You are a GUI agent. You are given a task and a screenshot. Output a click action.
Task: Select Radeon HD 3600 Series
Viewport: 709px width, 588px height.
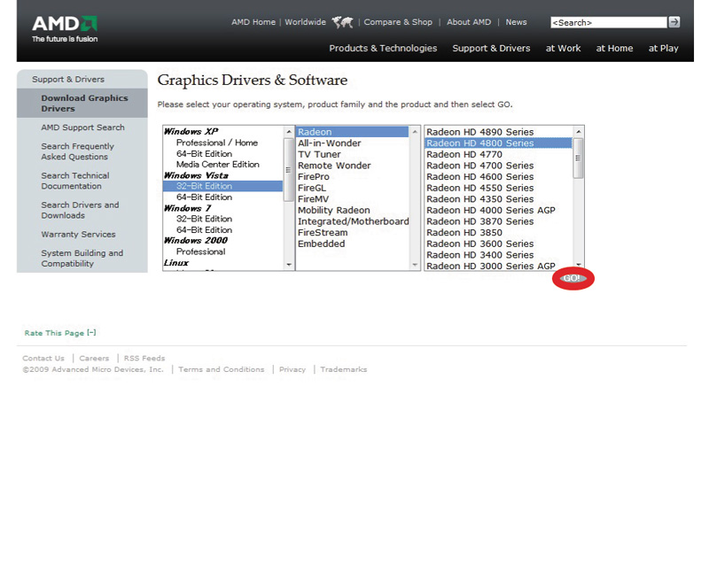(479, 244)
